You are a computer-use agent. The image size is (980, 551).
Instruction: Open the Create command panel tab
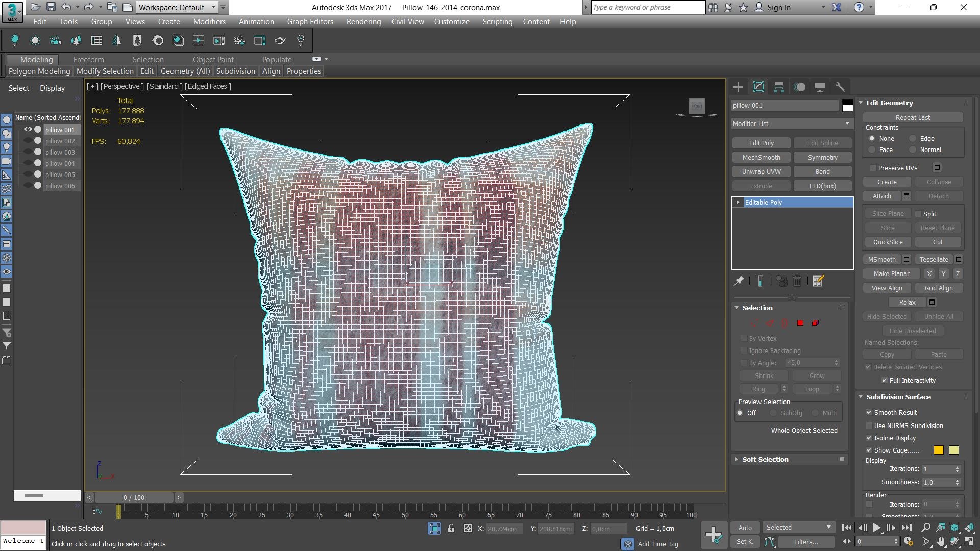point(738,87)
